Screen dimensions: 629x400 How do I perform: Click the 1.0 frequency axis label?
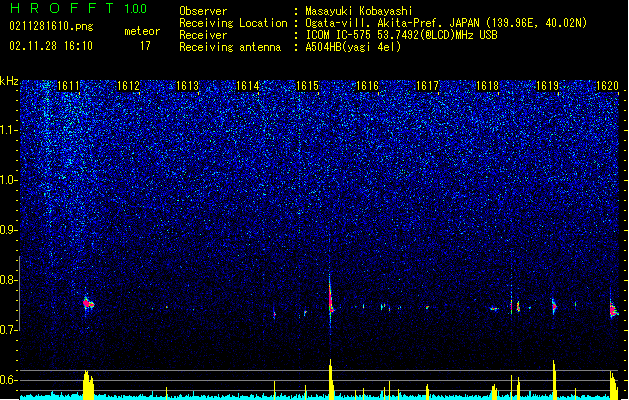pos(9,180)
